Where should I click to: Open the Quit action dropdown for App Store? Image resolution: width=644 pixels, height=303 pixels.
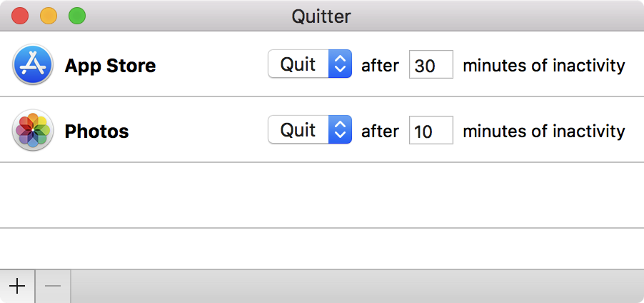point(298,64)
